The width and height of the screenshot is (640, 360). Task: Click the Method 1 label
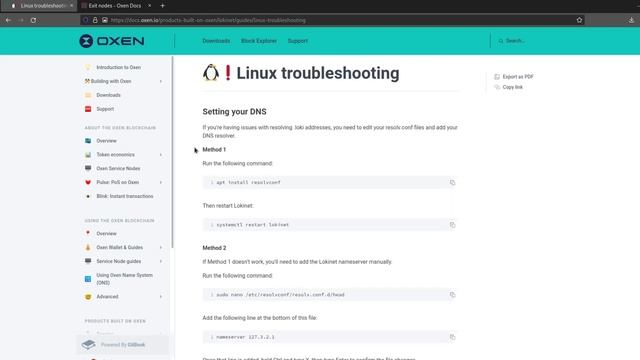(x=214, y=150)
